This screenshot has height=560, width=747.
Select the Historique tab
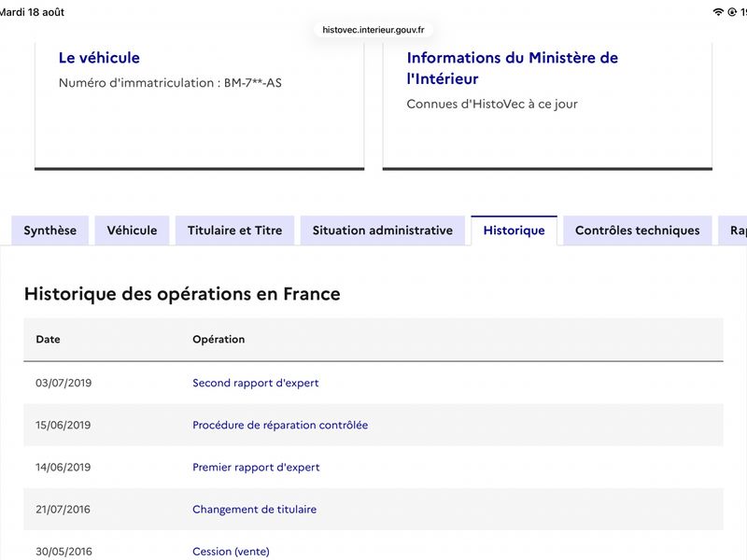point(514,231)
